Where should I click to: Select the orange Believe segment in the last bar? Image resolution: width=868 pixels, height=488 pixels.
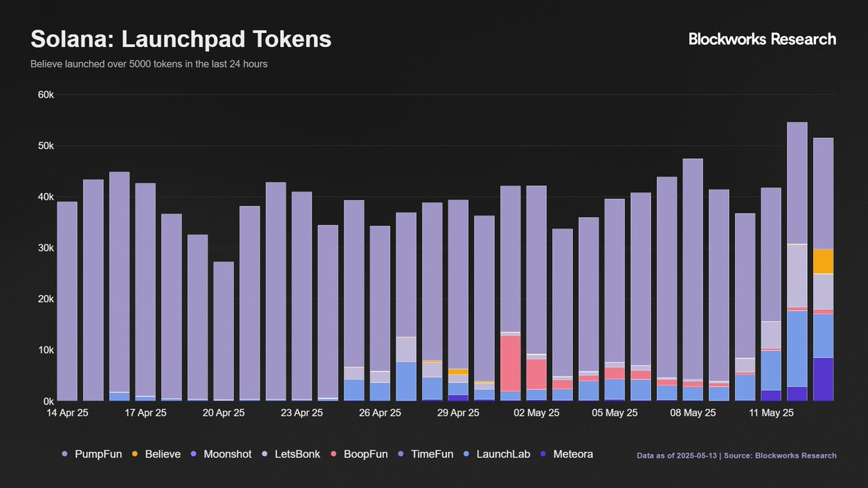823,261
